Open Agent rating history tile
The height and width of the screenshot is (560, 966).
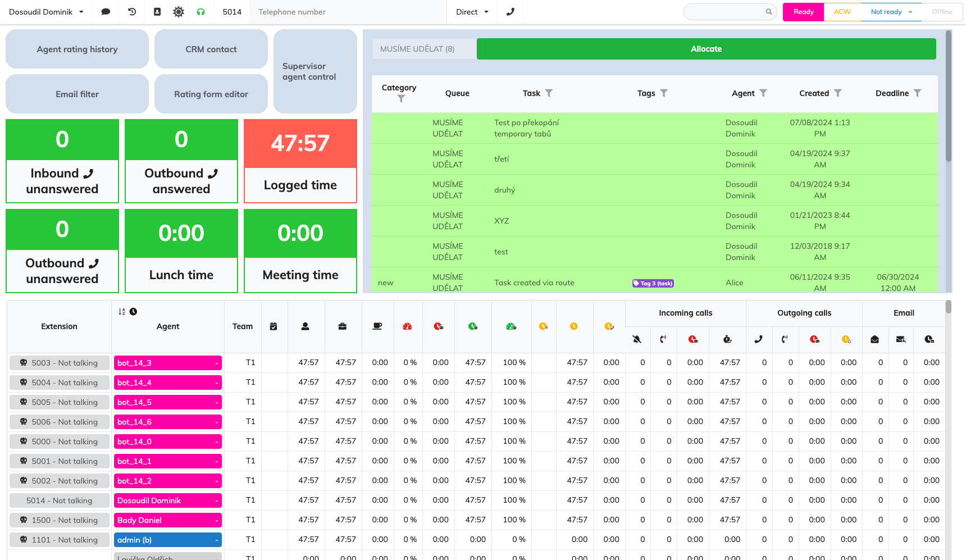click(77, 49)
